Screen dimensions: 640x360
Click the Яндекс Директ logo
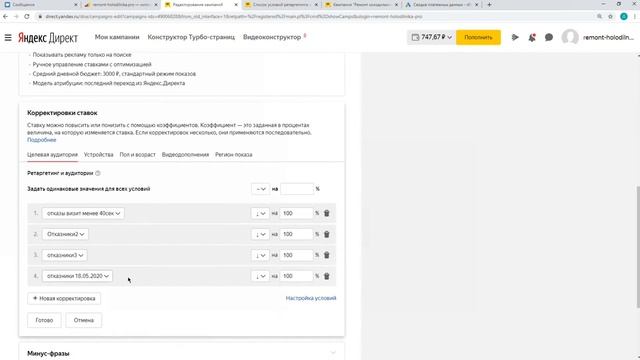48,38
